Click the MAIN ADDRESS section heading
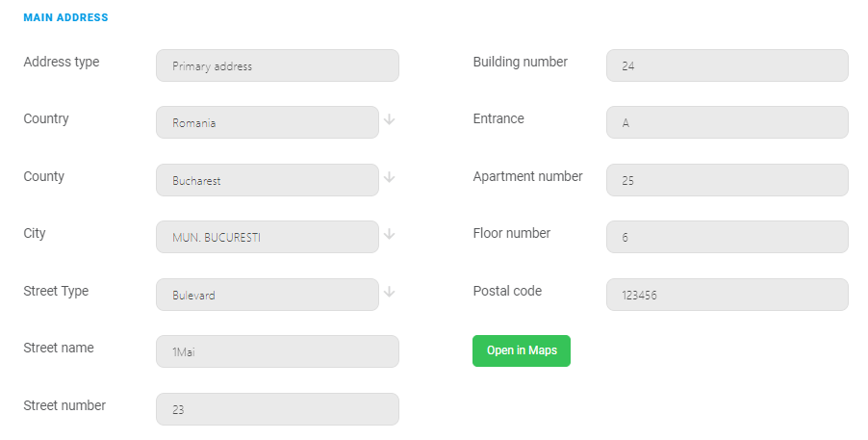 tap(65, 17)
